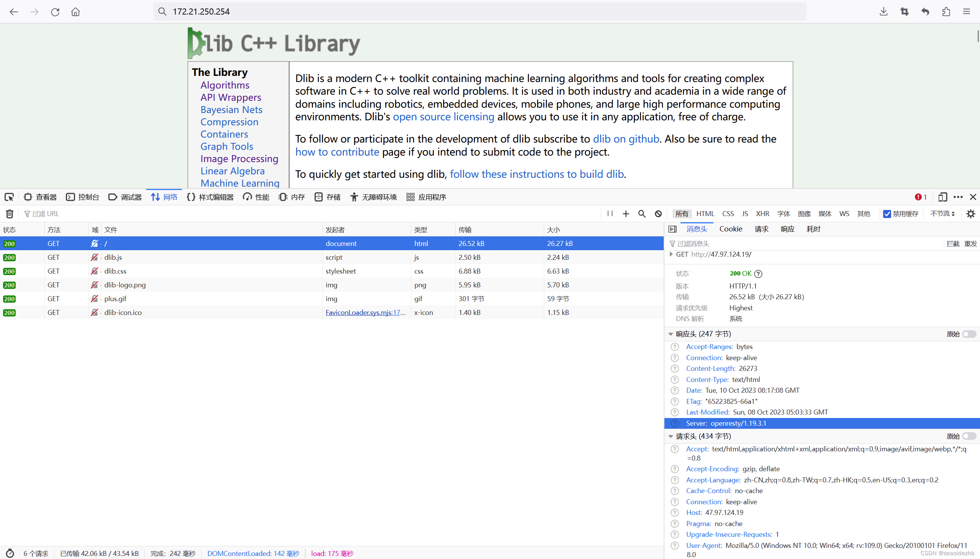Show the error count badge
Screen dimensions: 980x559
point(921,197)
